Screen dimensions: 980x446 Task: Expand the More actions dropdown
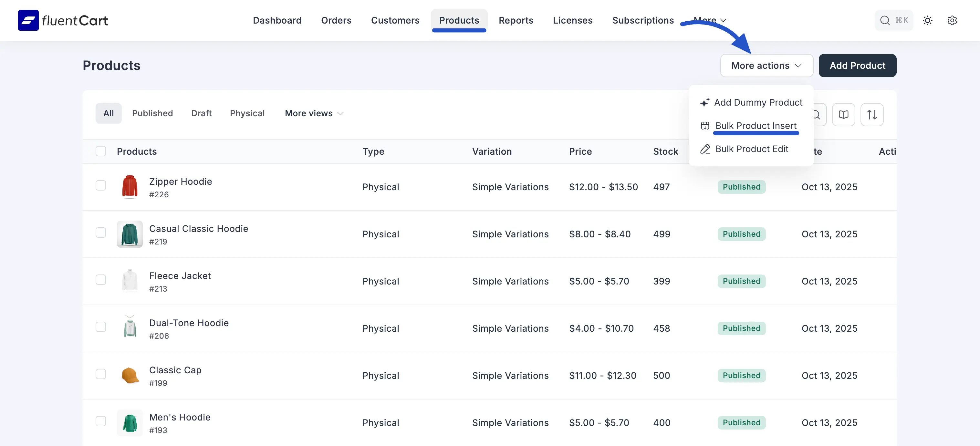pos(766,65)
